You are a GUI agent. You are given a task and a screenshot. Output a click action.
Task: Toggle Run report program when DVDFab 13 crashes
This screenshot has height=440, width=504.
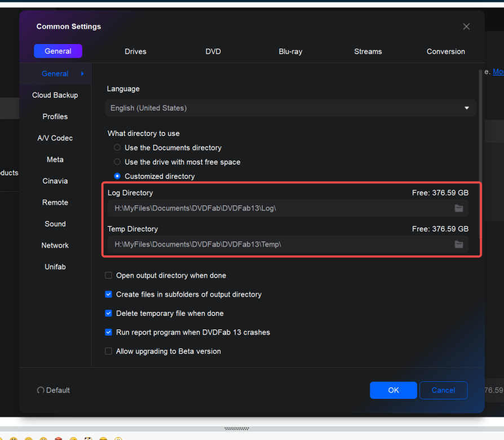pos(109,332)
